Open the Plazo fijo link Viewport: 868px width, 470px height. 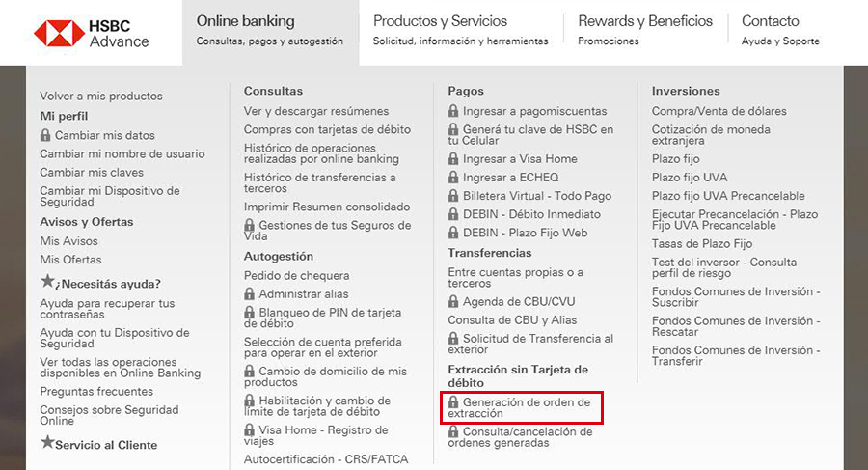[x=676, y=159]
